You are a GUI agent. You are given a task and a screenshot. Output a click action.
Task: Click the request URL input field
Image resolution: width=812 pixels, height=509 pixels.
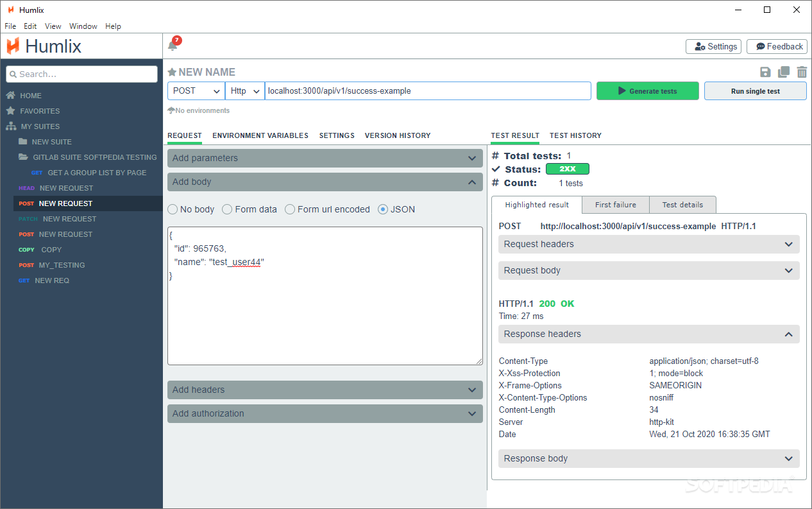coord(428,91)
